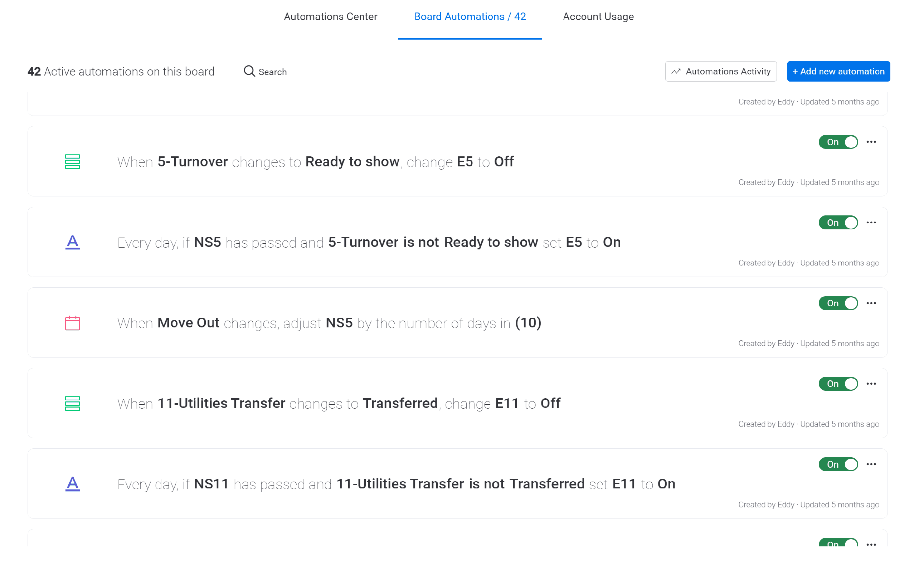Screen dimensions: 924x575
Task: Click Add new automation button
Action: click(838, 72)
